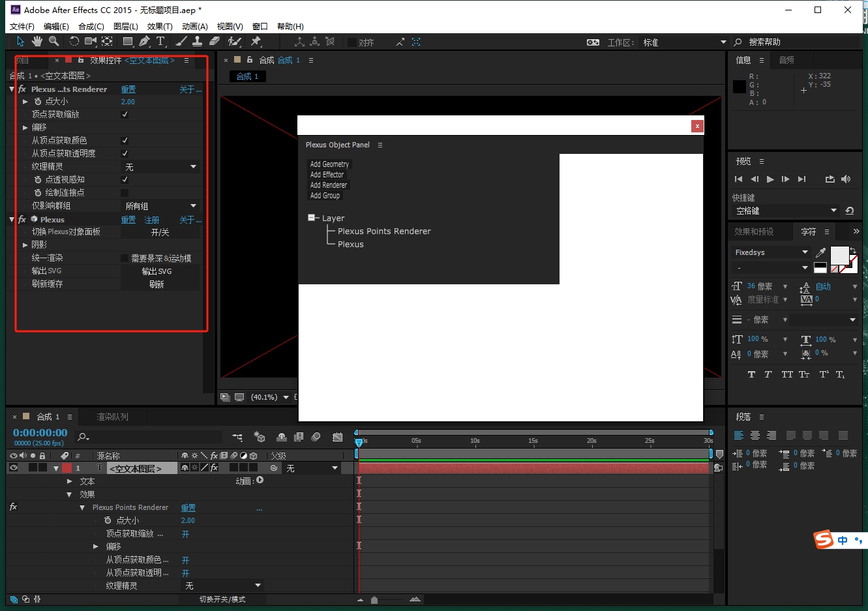Open the Fixedsys font family dropdown
This screenshot has width=868, height=611.
(x=770, y=252)
